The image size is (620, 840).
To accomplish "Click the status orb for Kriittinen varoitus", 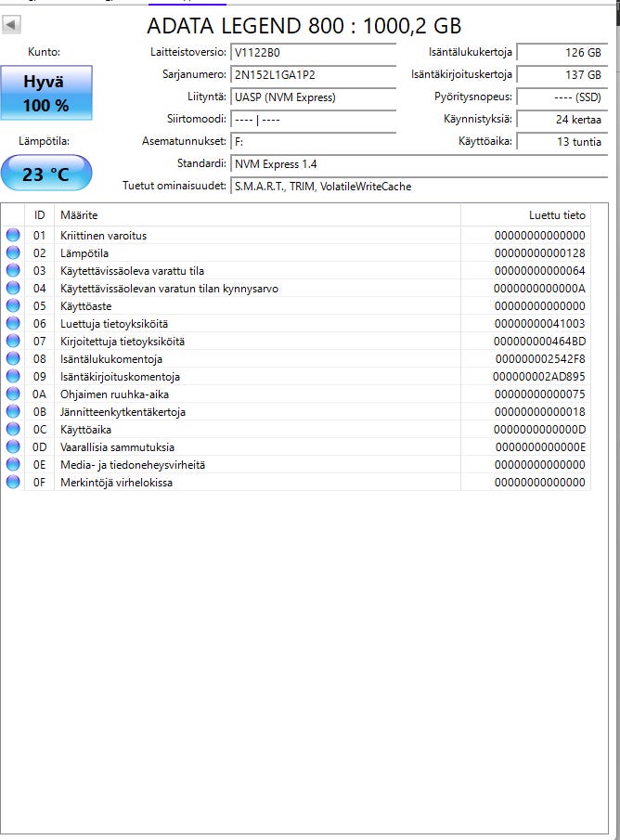I will tap(13, 235).
